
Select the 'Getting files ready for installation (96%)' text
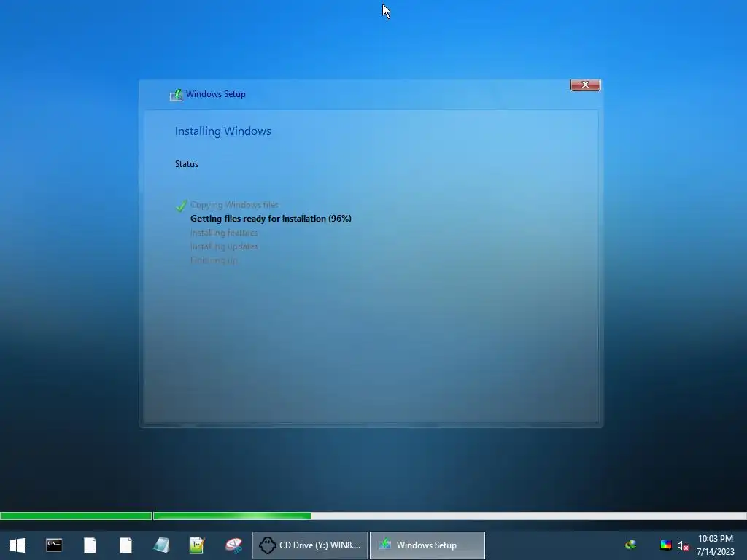point(271,219)
